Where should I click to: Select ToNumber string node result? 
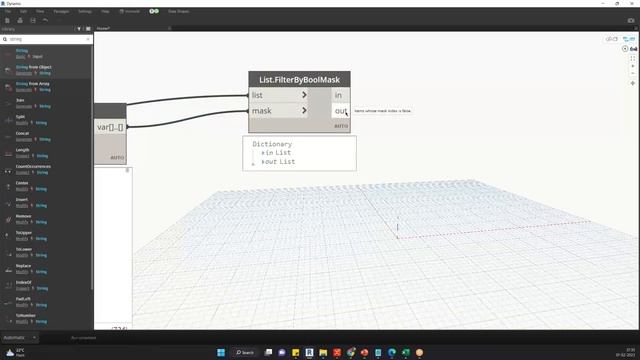tap(46, 318)
